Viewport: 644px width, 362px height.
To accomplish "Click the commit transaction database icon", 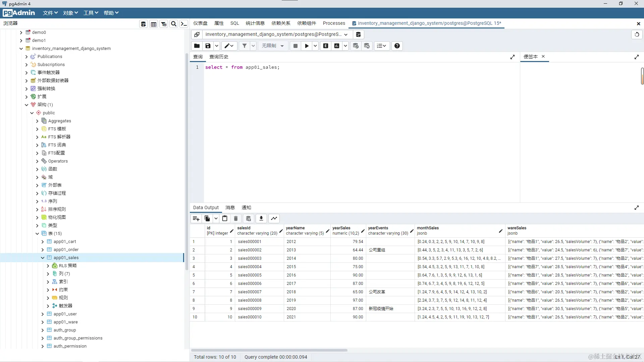I will tap(356, 46).
